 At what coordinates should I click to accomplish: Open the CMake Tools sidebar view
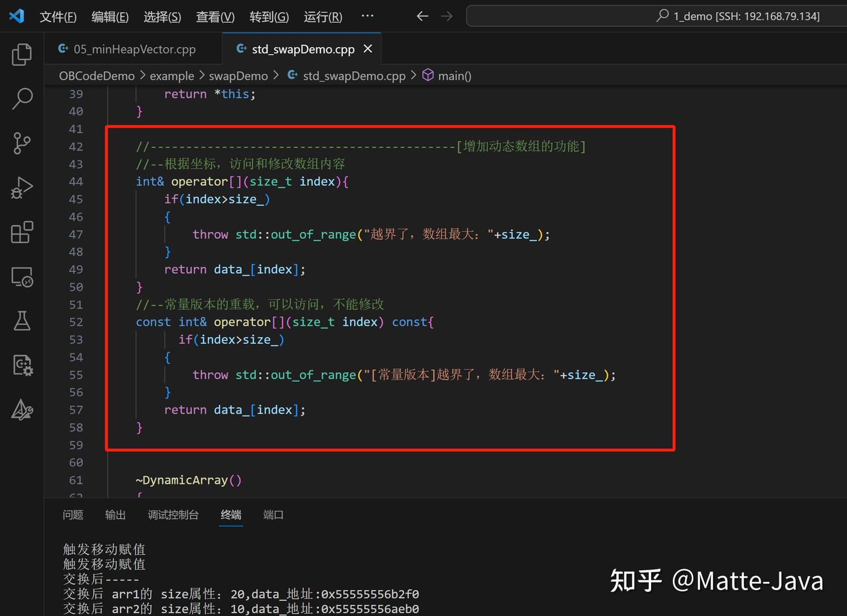22,410
